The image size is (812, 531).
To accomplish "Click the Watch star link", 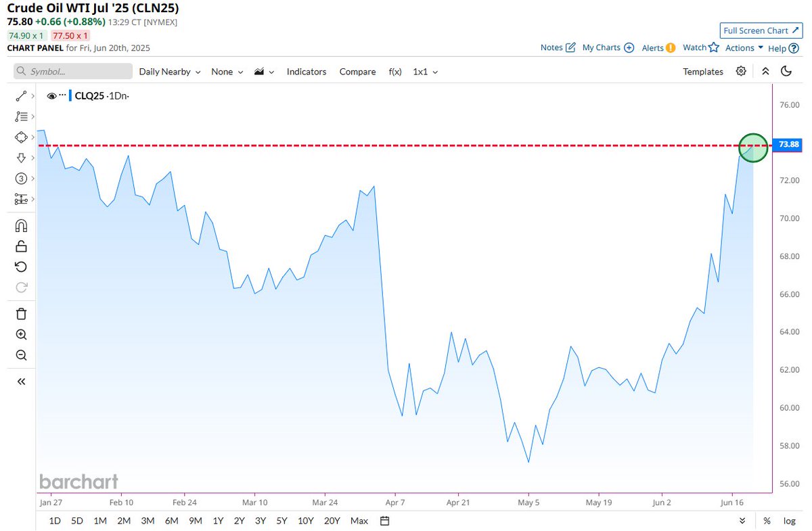I will pyautogui.click(x=700, y=47).
